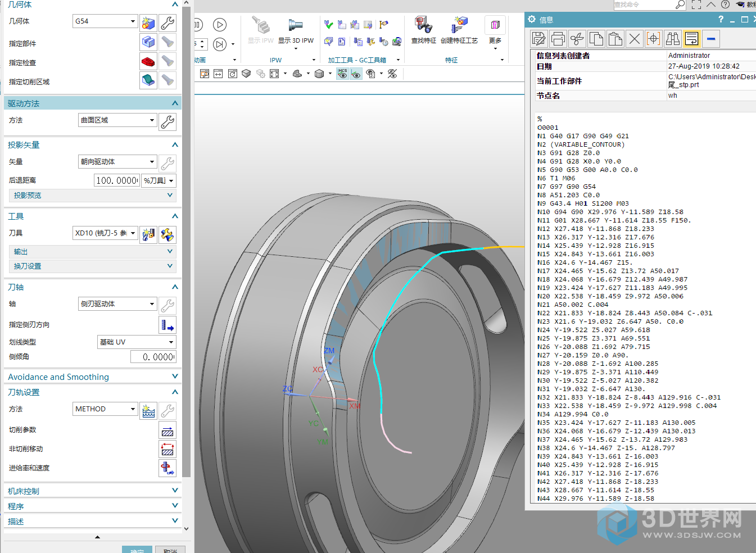Open tool Axis dropdown 侧刃驱动体
Viewport: 756px width, 553px height.
click(x=117, y=304)
